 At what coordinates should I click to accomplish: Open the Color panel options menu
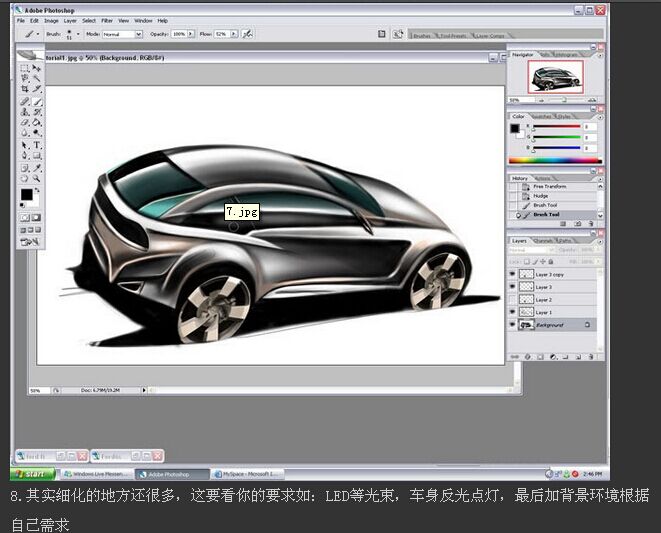click(x=600, y=117)
